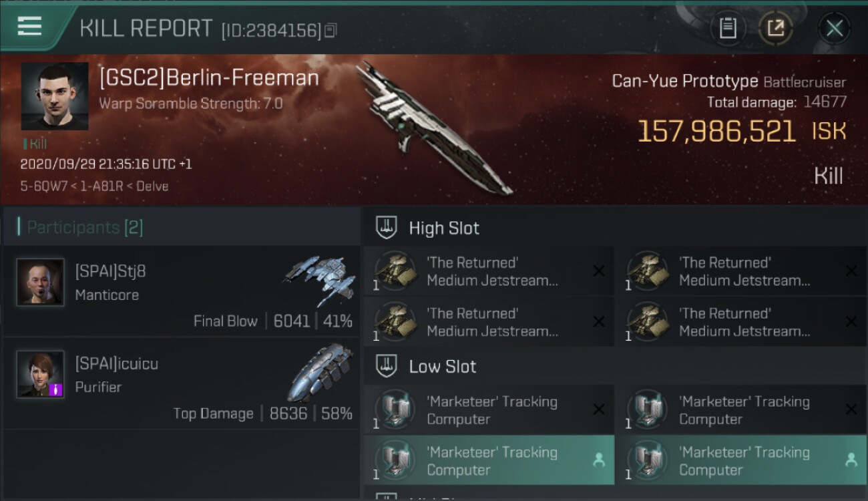
Task: Click pilot name [GSC2]Berlin-Freeman
Action: coord(209,78)
